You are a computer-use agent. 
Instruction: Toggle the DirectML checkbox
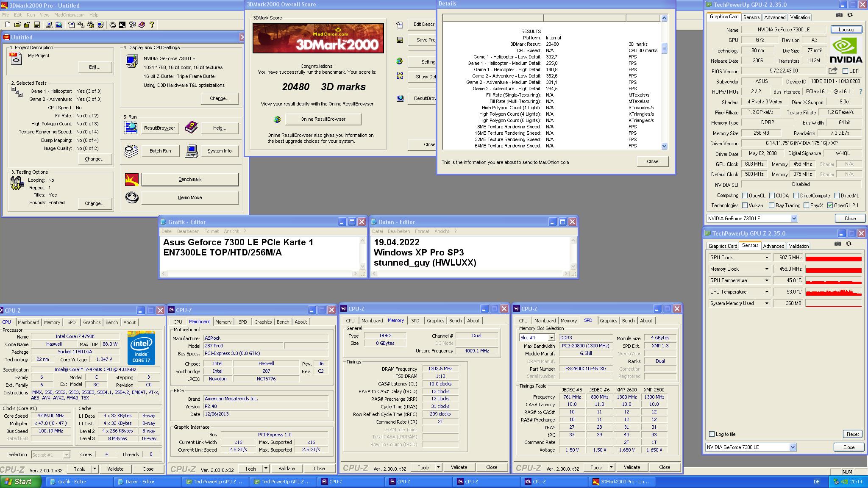pyautogui.click(x=837, y=196)
